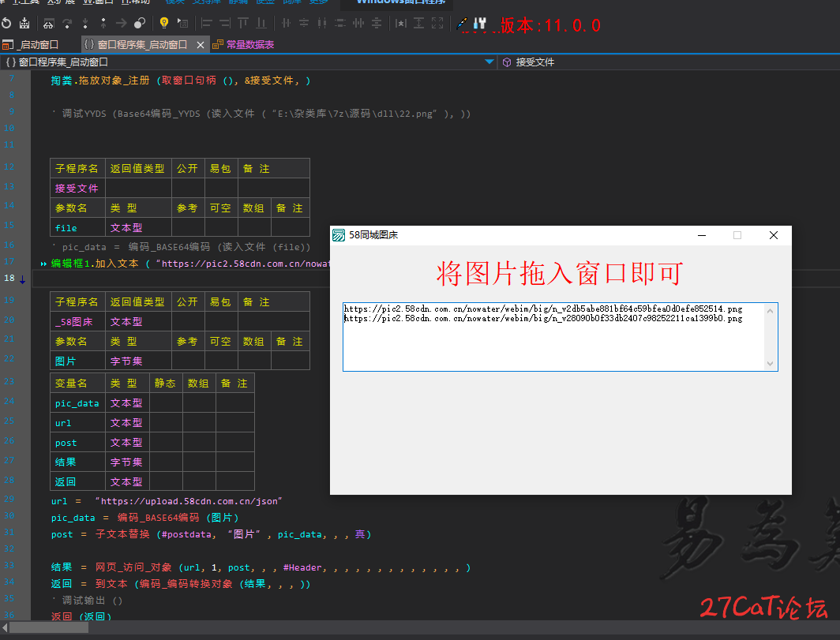Minimize the 58同城图床 window
Viewport: 840px width, 640px height.
click(702, 235)
